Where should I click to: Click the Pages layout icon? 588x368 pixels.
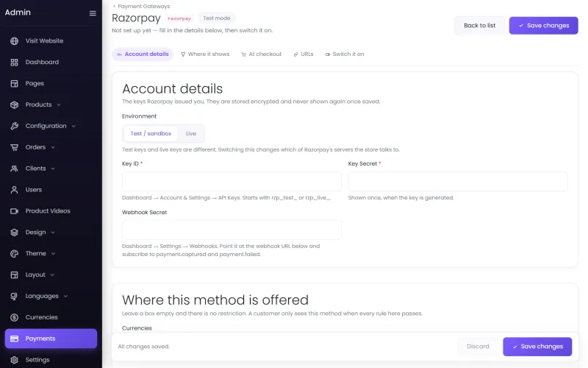[14, 83]
